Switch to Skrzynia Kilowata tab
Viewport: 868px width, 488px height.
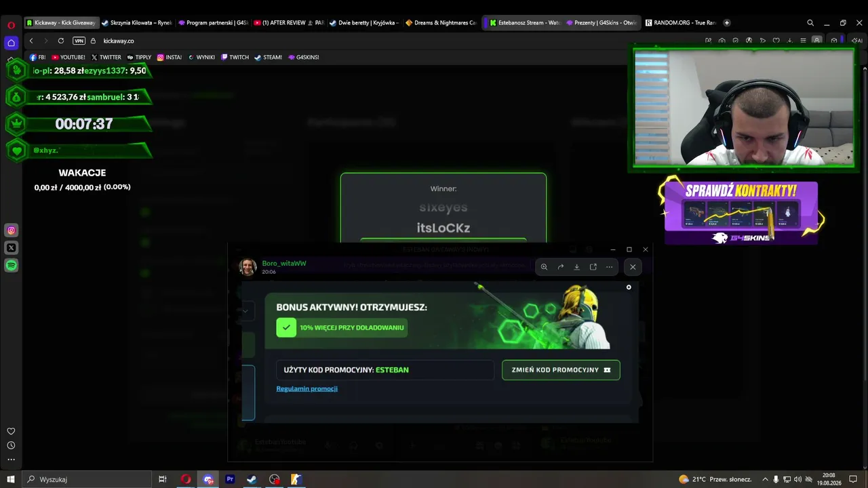tap(138, 22)
